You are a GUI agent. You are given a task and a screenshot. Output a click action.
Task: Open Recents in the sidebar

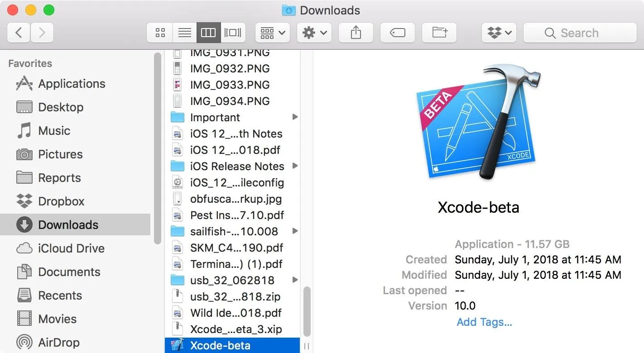pos(75,296)
